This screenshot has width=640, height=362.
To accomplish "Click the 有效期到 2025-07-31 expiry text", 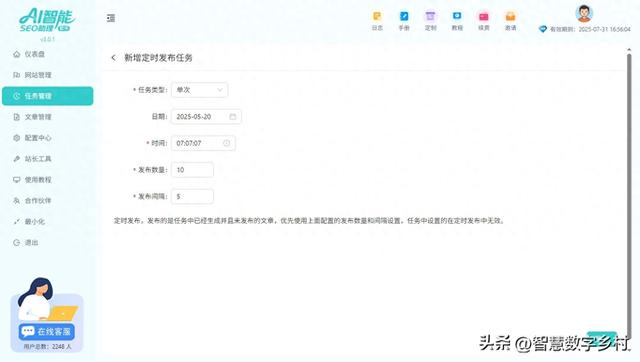I will [x=590, y=29].
